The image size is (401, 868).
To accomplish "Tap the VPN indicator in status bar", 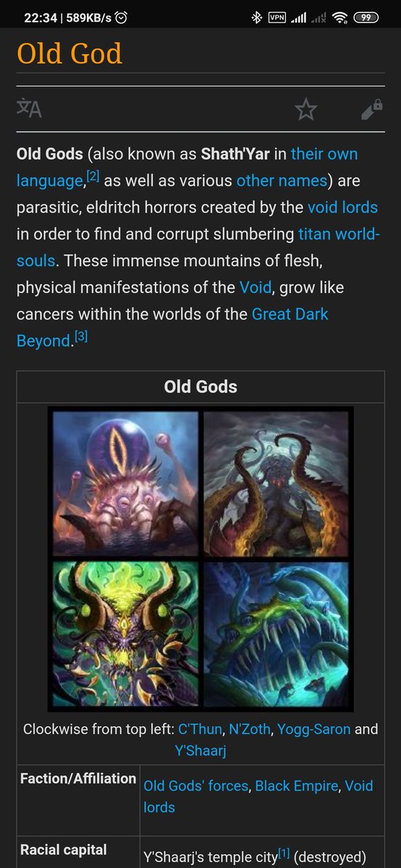I will coord(277,18).
